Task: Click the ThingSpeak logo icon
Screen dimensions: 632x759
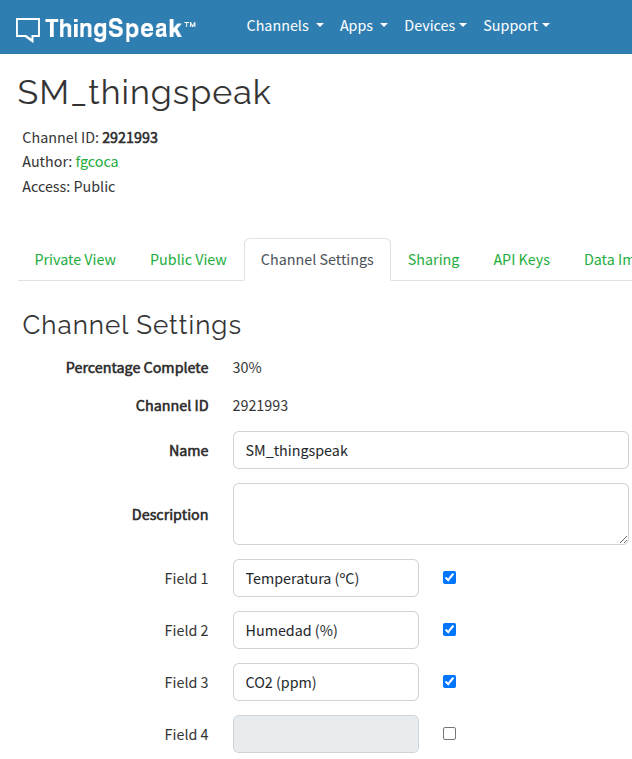Action: [29, 28]
